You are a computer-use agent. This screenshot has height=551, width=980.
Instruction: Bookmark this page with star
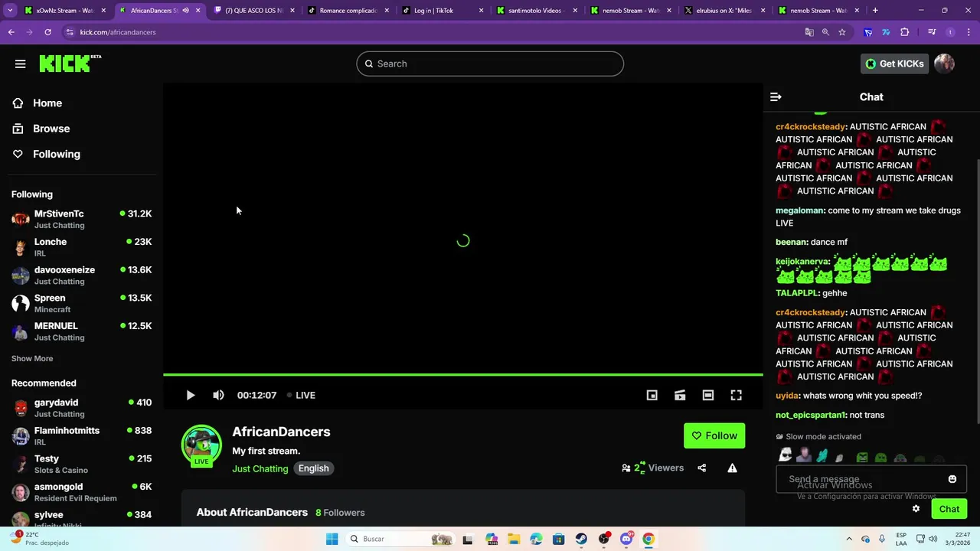click(841, 32)
